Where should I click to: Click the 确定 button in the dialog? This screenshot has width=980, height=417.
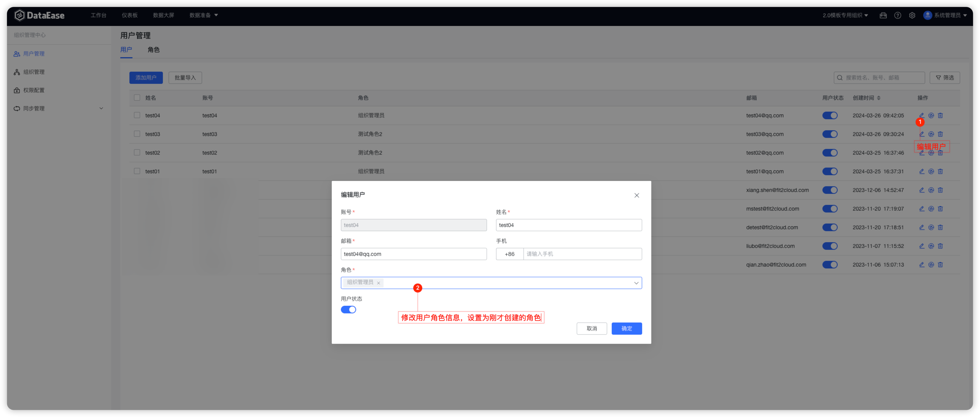pos(627,329)
